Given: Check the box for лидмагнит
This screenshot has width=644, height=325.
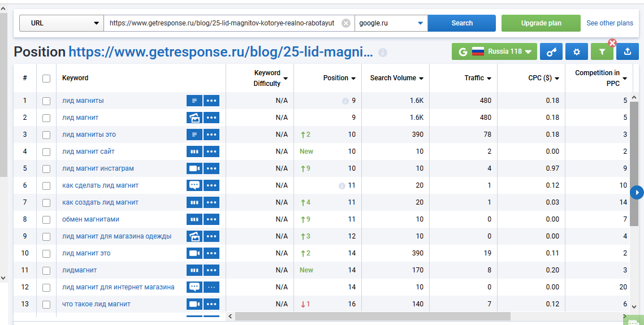Looking at the screenshot, I should point(46,271).
